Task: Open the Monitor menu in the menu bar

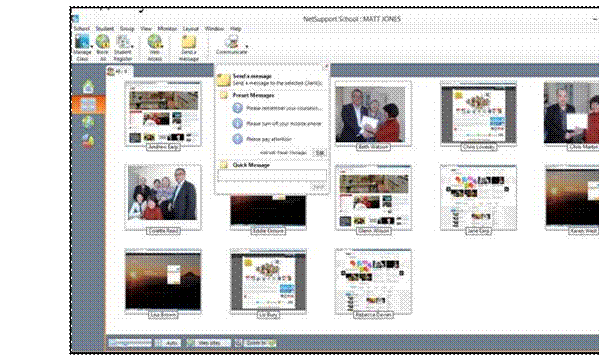Action: coord(167,29)
